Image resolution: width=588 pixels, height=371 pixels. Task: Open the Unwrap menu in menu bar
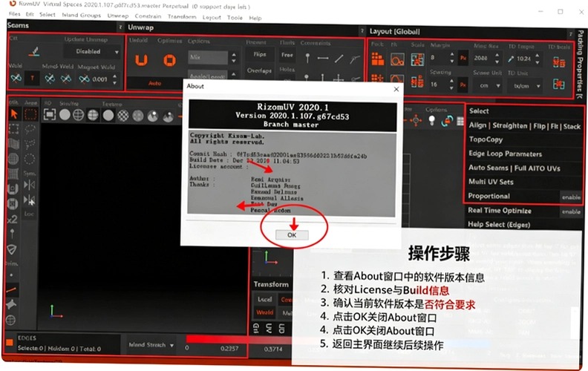[x=118, y=16]
